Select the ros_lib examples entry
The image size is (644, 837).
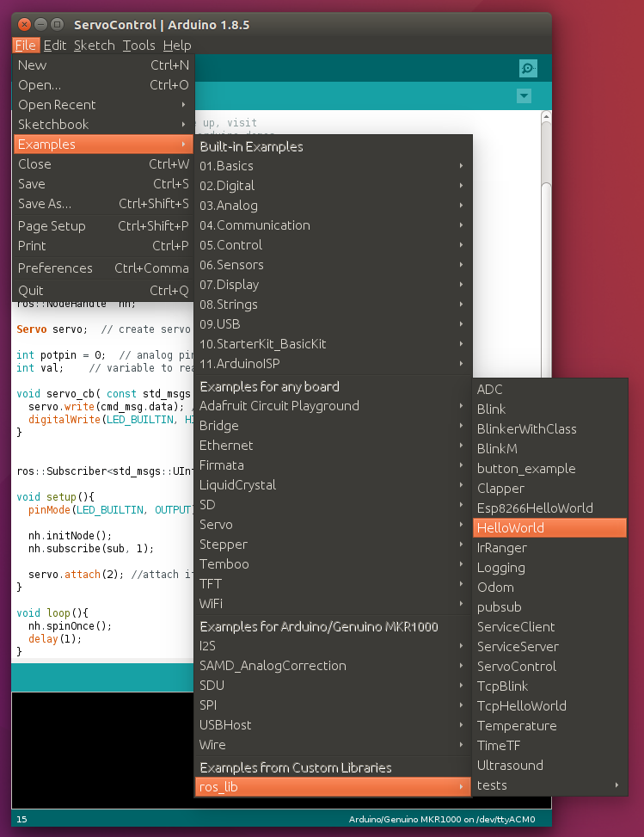point(333,787)
